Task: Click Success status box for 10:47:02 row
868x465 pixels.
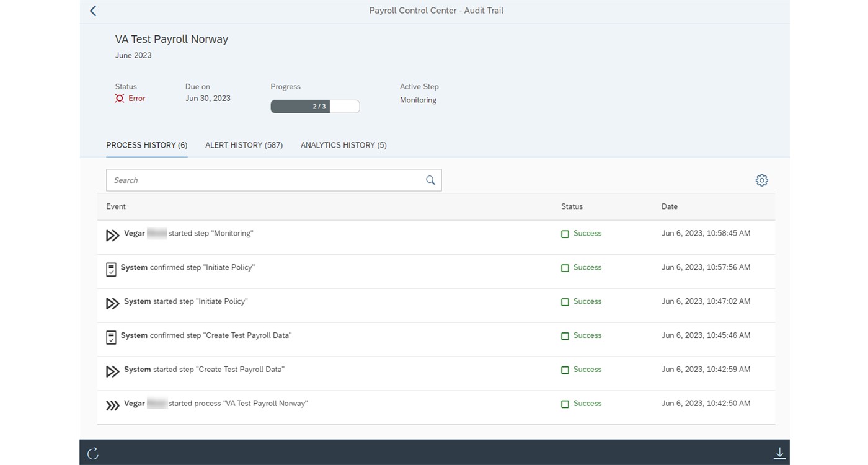Action: coord(565,303)
